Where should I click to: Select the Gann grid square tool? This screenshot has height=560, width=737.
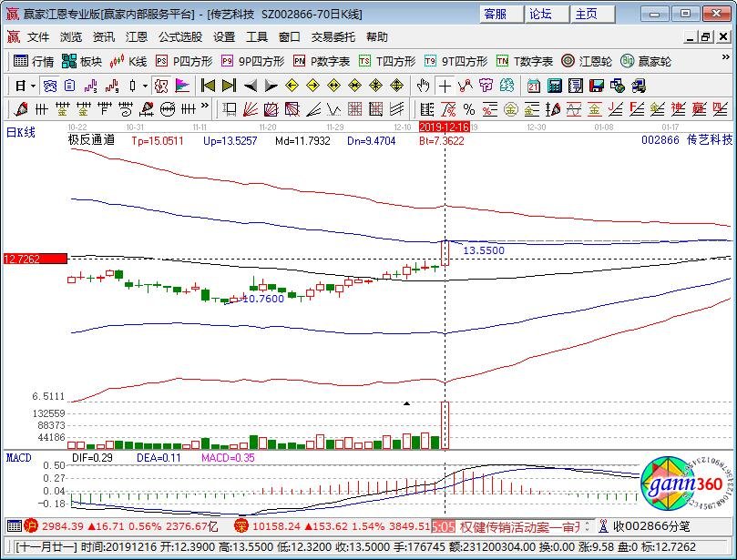click(355, 109)
